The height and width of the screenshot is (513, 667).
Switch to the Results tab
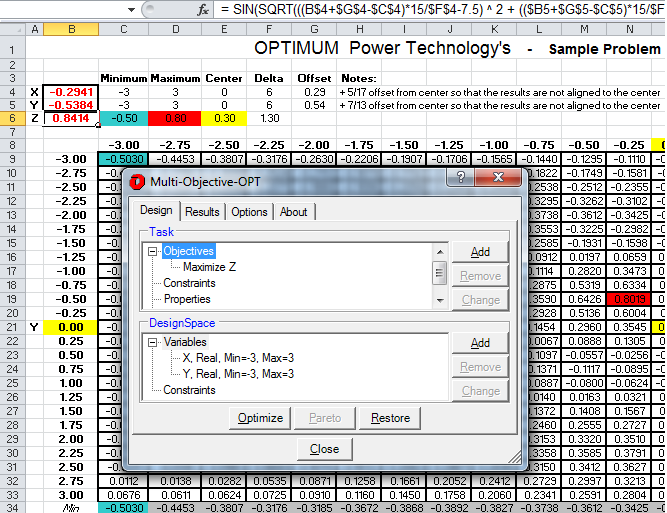[202, 211]
